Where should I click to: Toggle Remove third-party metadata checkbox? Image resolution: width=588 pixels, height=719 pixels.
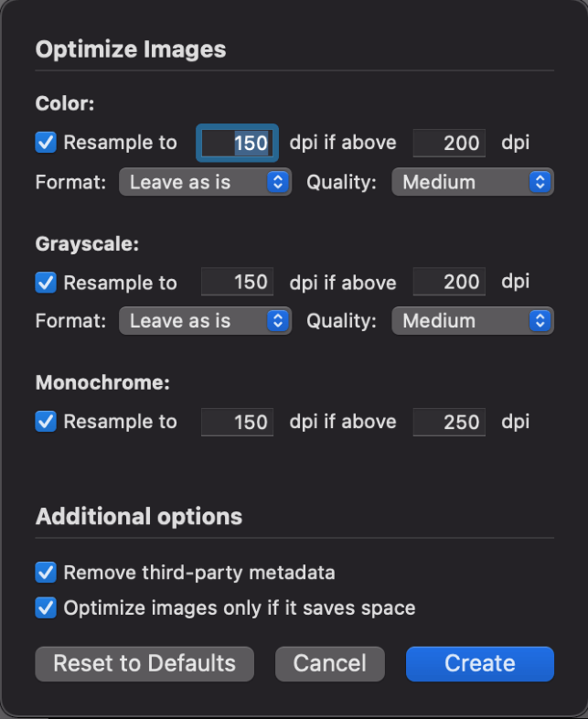click(x=46, y=573)
